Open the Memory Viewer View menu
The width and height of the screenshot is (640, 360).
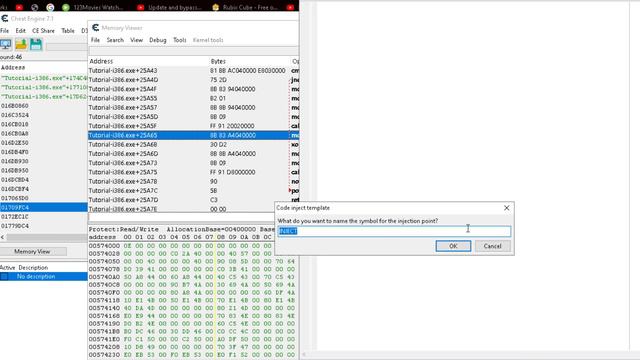click(136, 40)
